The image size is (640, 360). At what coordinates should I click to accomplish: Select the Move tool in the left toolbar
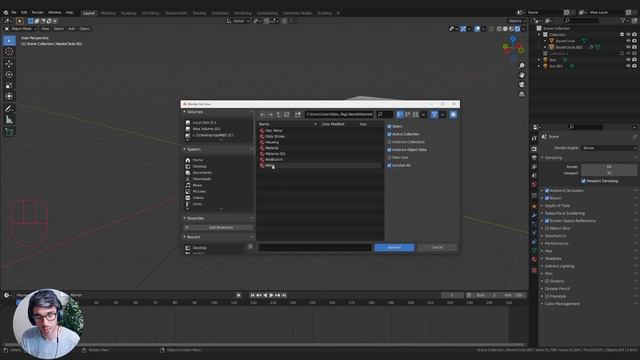click(9, 64)
